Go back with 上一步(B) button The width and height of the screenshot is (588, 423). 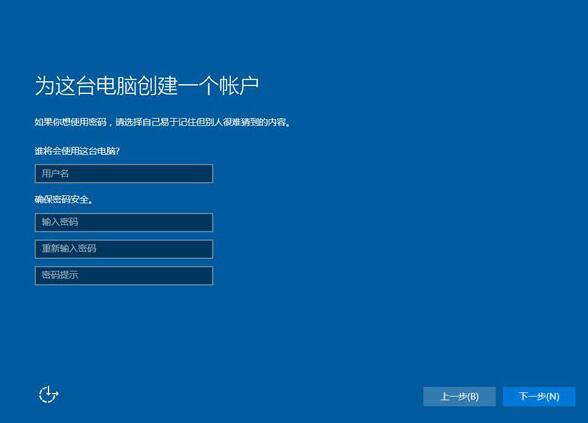[x=459, y=396]
